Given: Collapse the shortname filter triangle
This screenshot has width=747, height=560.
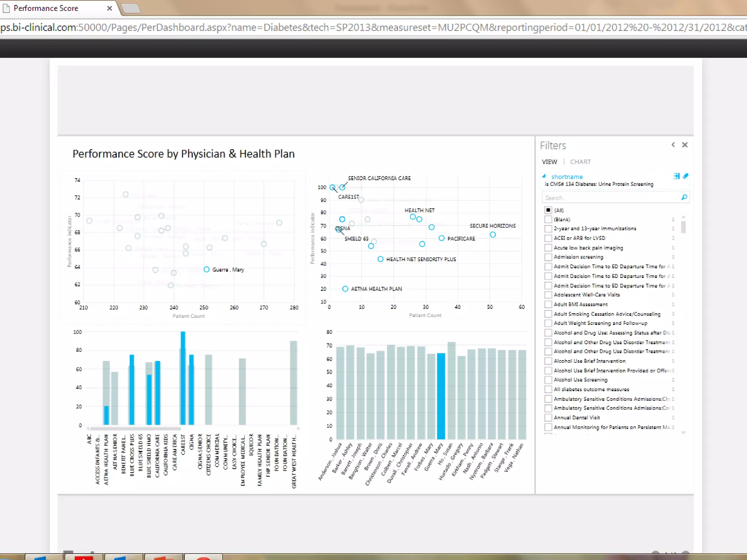Looking at the screenshot, I should 544,176.
